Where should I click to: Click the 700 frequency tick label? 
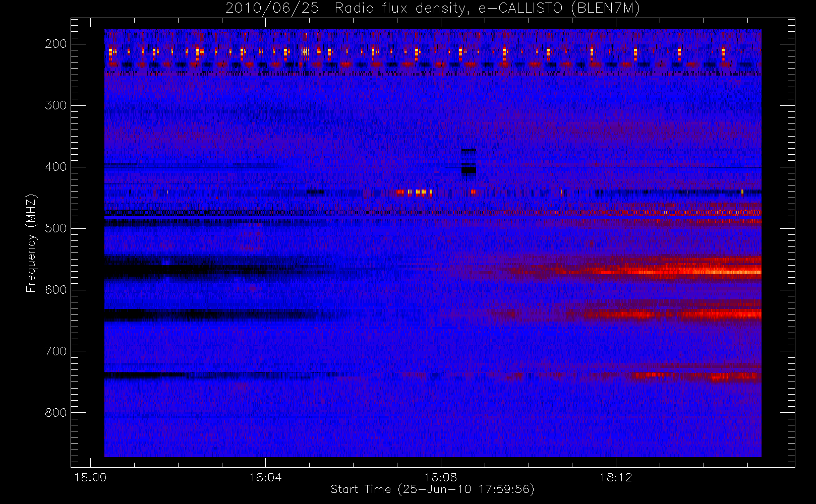tap(56, 351)
